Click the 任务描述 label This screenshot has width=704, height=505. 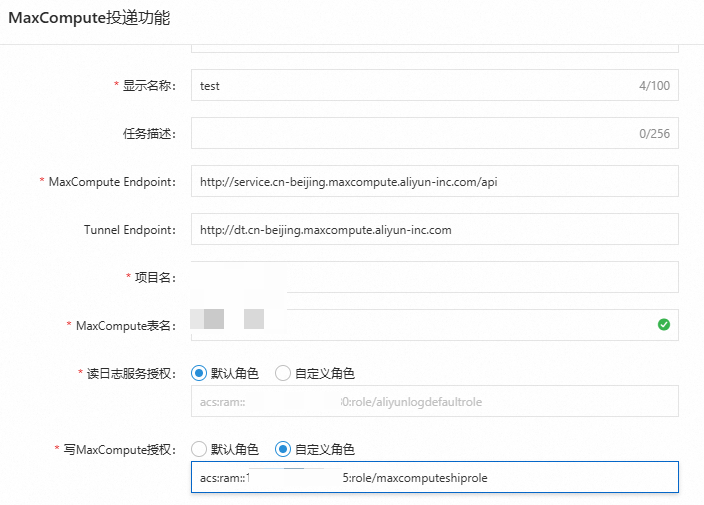click(149, 134)
